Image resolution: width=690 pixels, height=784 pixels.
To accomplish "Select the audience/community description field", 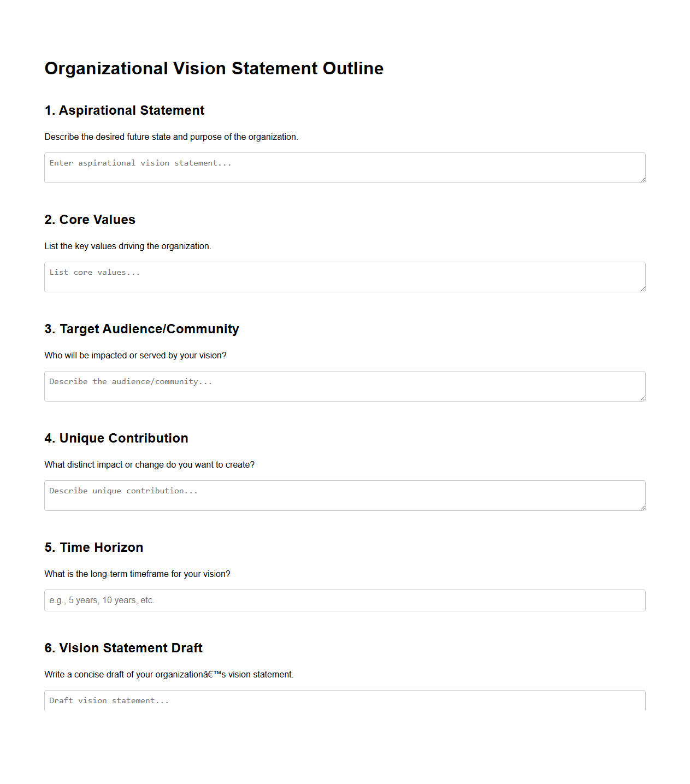I will pos(344,386).
